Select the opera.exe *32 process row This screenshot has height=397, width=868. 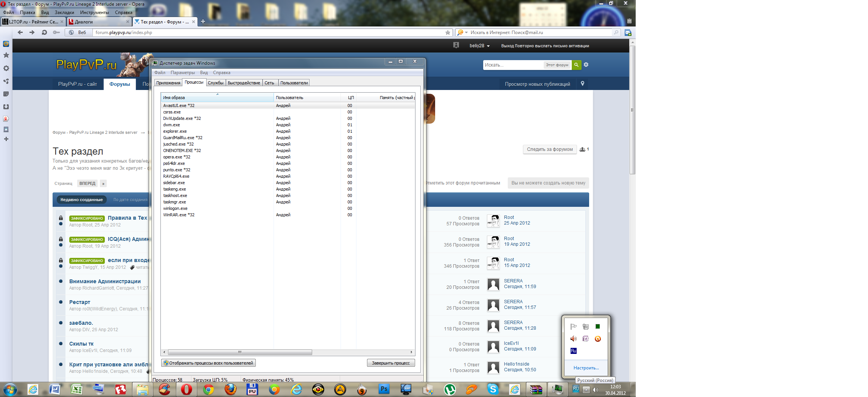pos(288,157)
